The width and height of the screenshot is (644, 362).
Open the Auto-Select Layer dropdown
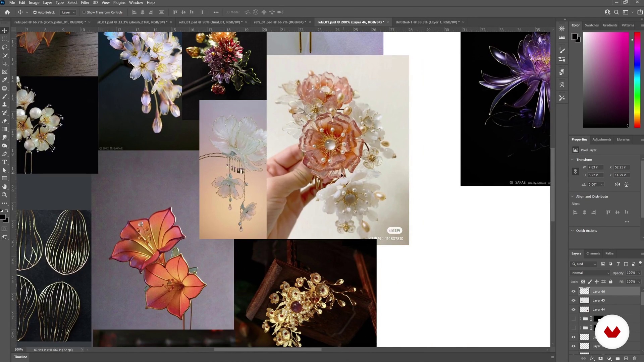click(68, 12)
